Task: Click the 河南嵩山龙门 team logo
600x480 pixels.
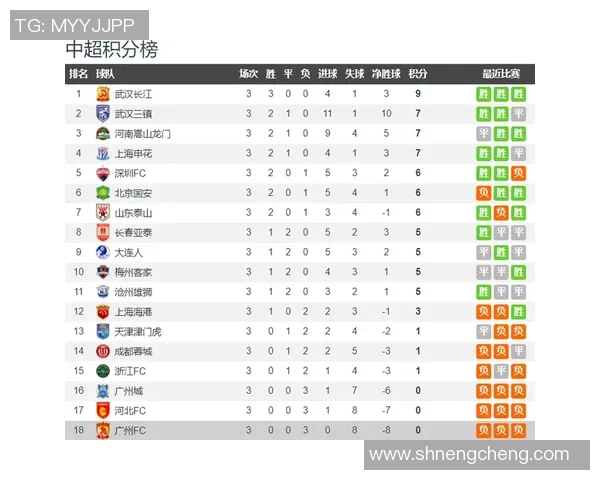Action: coord(102,133)
